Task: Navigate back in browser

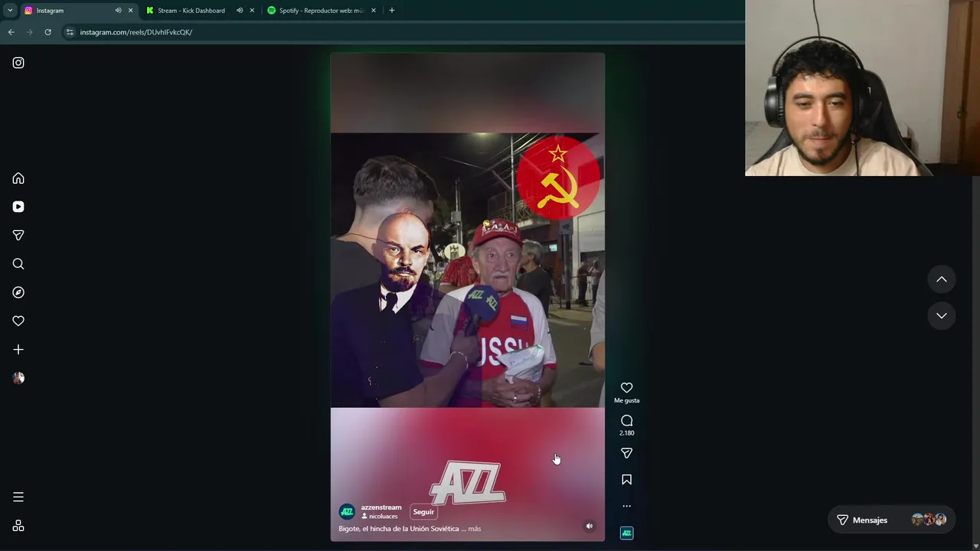Action: pyautogui.click(x=11, y=32)
